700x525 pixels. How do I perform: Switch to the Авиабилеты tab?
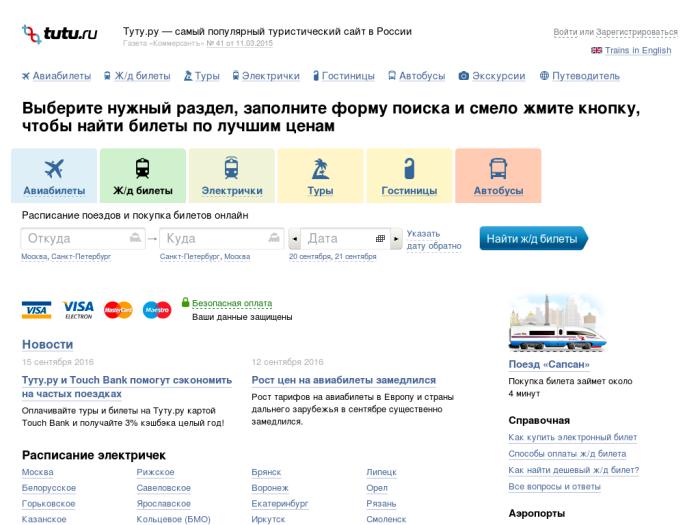click(54, 176)
